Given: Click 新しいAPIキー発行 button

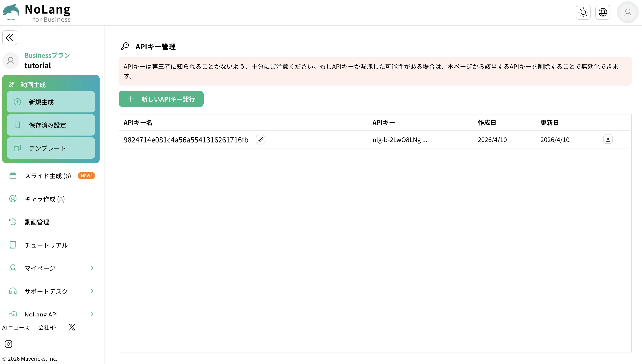Looking at the screenshot, I should 161,99.
